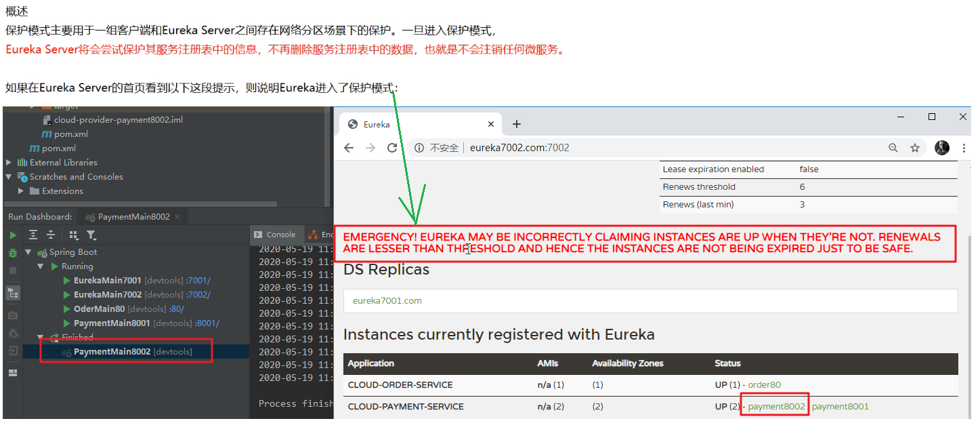Click the :80/ port link of OderMain80
980x421 pixels.
coord(177,309)
